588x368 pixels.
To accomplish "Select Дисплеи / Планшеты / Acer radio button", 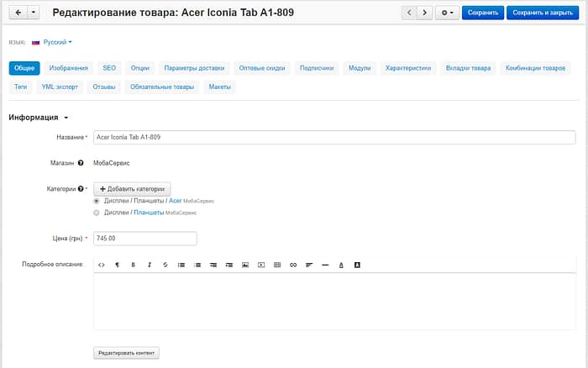I will pyautogui.click(x=97, y=202).
